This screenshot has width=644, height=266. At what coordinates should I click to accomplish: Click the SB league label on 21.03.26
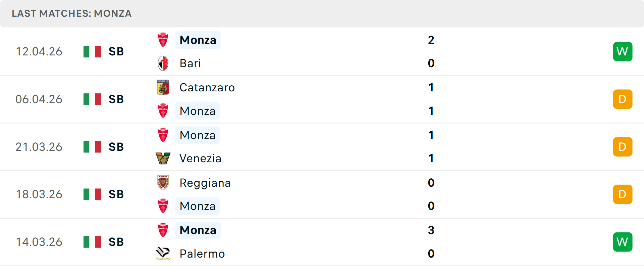coord(116,147)
